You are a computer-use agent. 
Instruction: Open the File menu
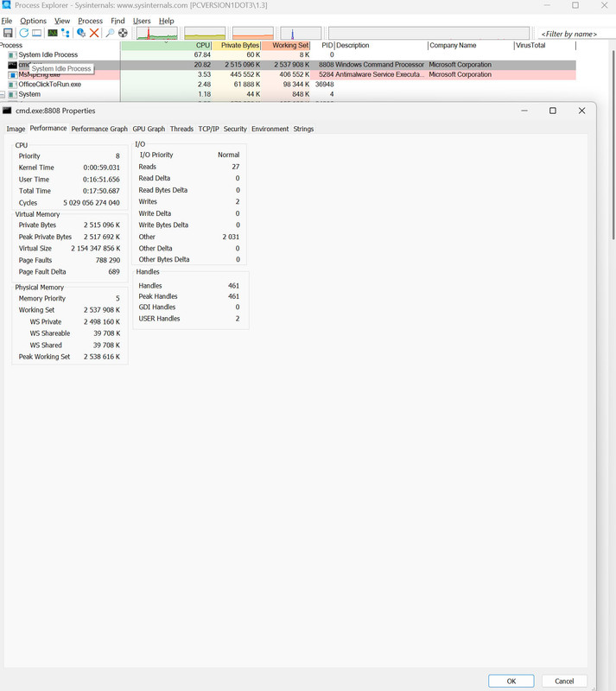(7, 21)
